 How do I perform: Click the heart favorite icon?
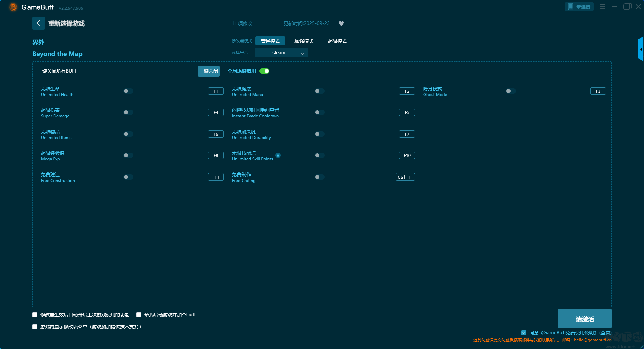(x=341, y=23)
